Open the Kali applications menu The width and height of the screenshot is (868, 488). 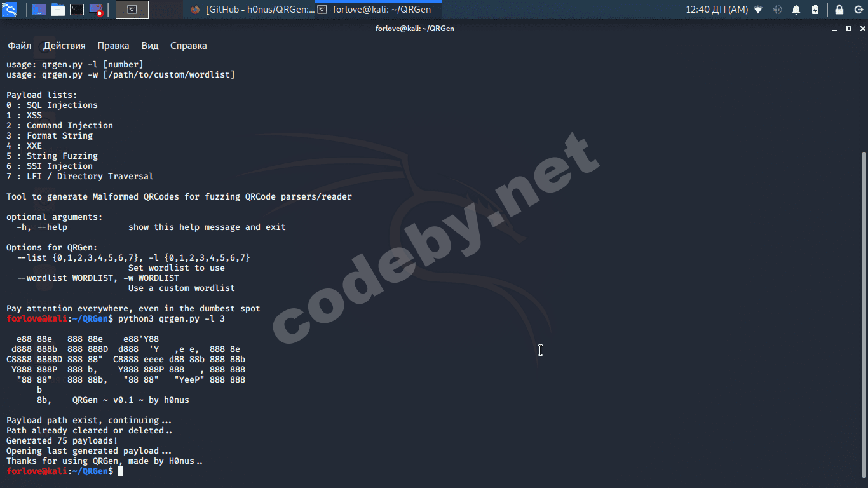(10, 10)
